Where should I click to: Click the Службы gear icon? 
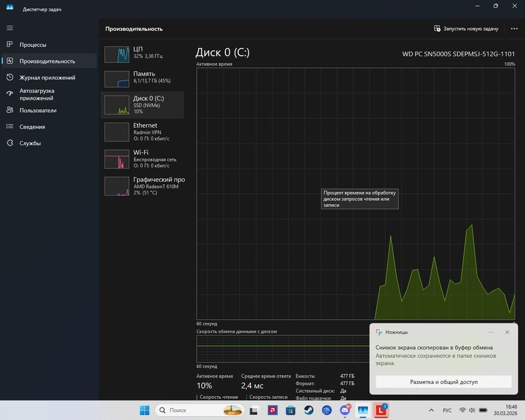click(x=10, y=143)
